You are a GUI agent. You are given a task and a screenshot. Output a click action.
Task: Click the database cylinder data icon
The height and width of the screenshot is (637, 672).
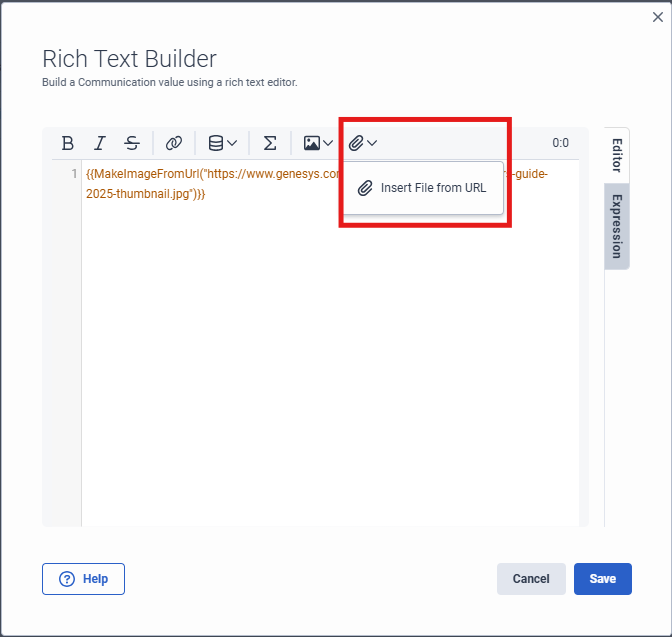[x=215, y=143]
